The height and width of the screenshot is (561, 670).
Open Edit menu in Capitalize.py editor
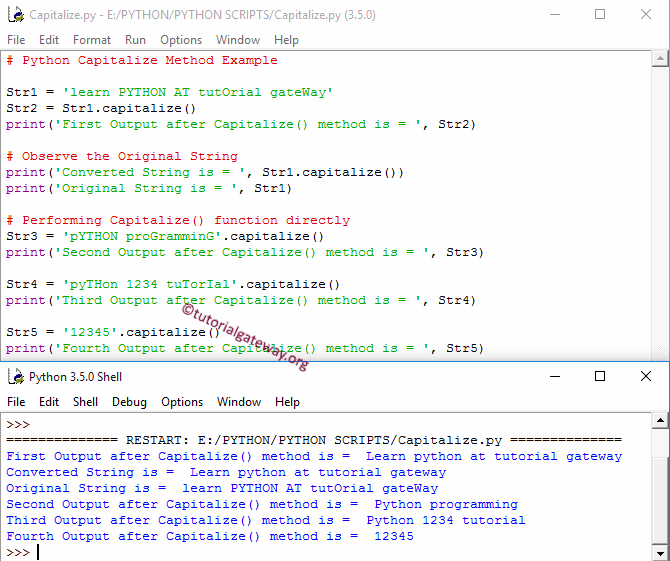[49, 40]
